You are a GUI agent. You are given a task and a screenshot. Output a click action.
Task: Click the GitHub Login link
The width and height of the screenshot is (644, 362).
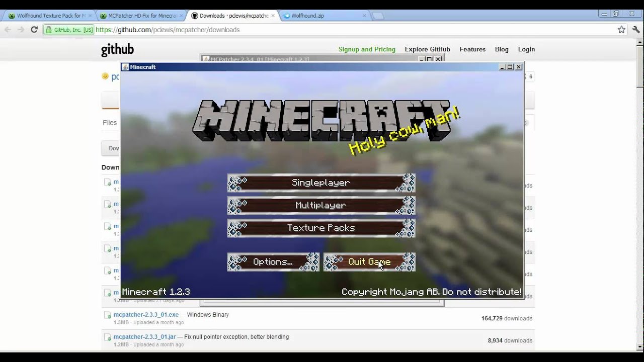point(526,49)
